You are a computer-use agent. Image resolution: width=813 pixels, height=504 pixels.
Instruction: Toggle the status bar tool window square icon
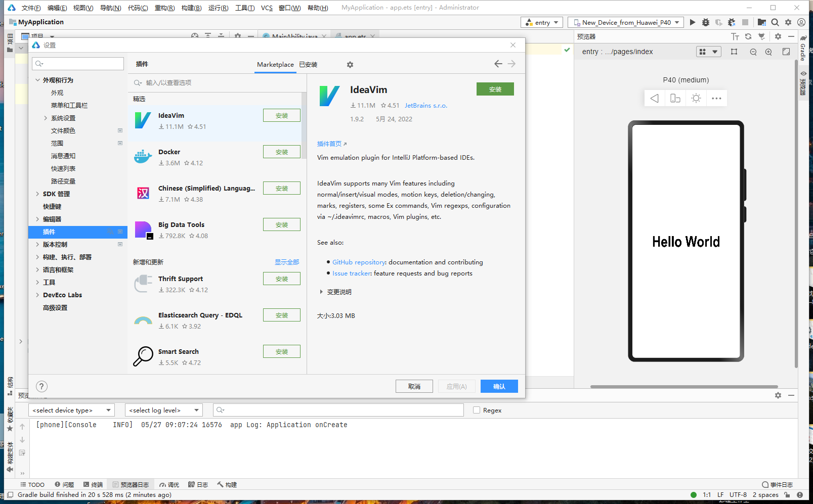pos(10,495)
